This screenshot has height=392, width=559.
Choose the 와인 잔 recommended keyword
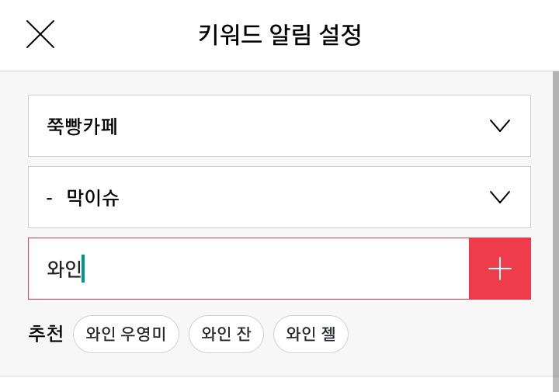point(226,335)
